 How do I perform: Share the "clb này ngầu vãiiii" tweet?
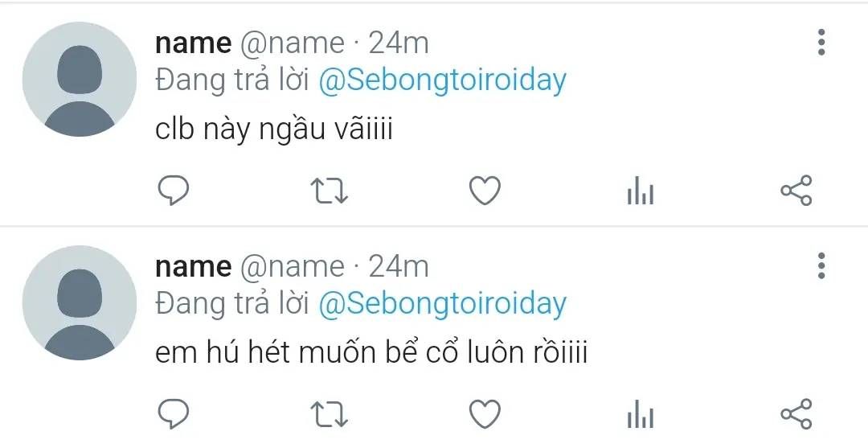click(x=796, y=191)
